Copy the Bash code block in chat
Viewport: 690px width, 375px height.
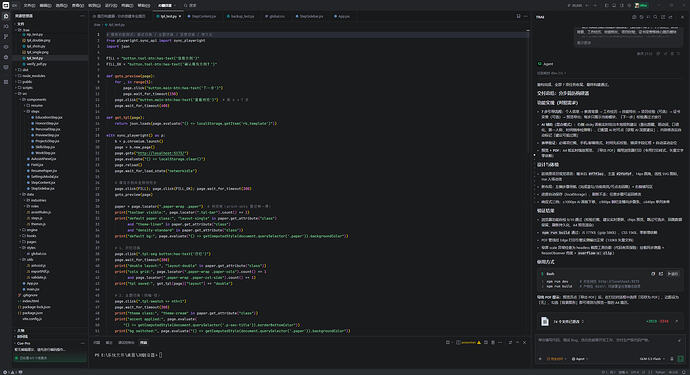click(x=653, y=274)
